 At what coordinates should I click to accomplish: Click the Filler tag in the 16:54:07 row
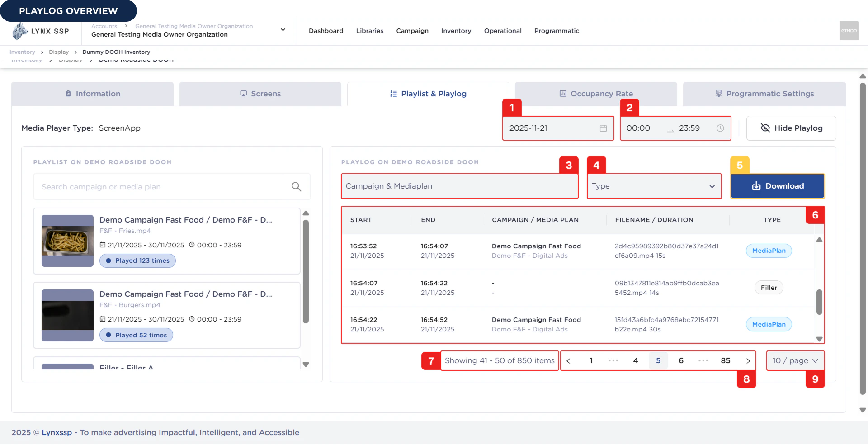pos(769,288)
